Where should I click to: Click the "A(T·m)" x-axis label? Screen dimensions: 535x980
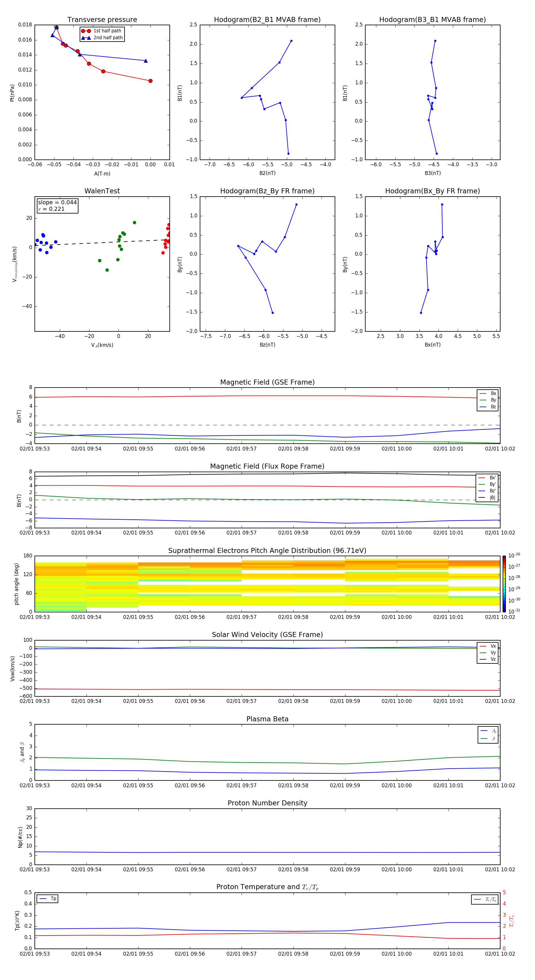[102, 174]
